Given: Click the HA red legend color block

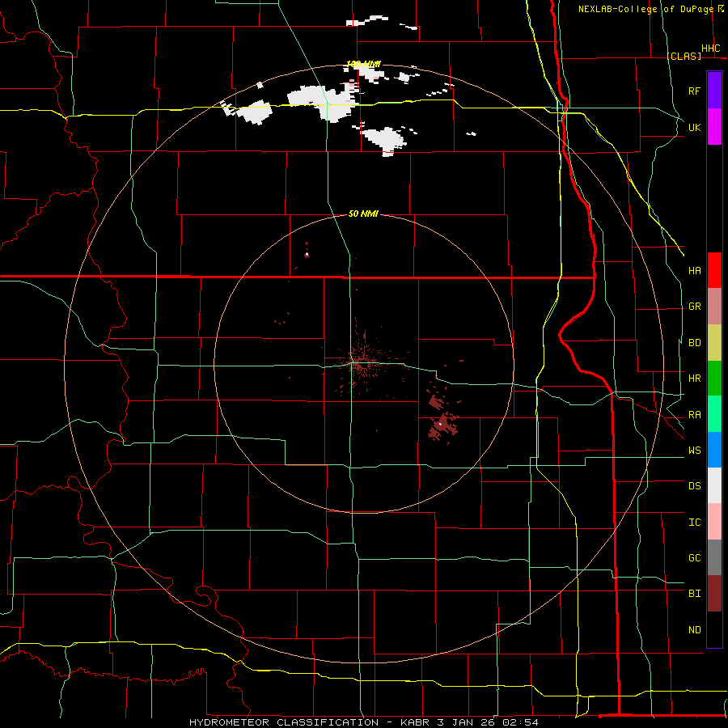Looking at the screenshot, I should click(x=714, y=270).
